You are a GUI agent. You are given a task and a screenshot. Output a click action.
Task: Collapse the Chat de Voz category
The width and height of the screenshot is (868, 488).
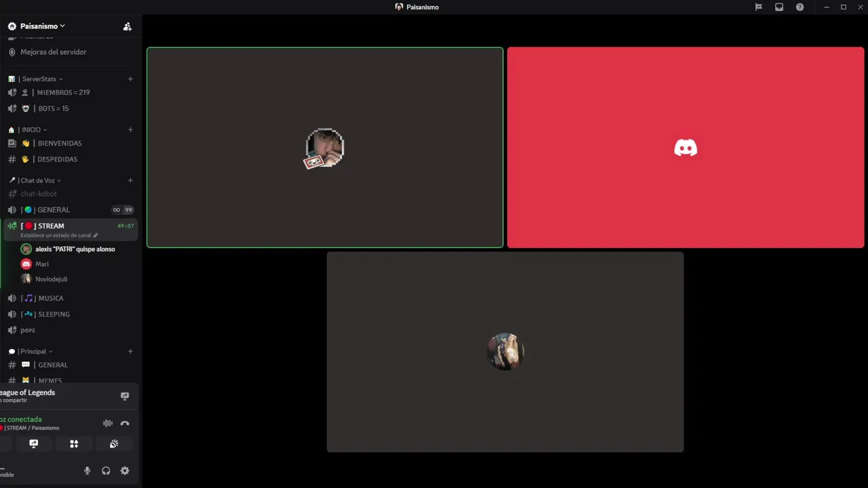click(40, 181)
